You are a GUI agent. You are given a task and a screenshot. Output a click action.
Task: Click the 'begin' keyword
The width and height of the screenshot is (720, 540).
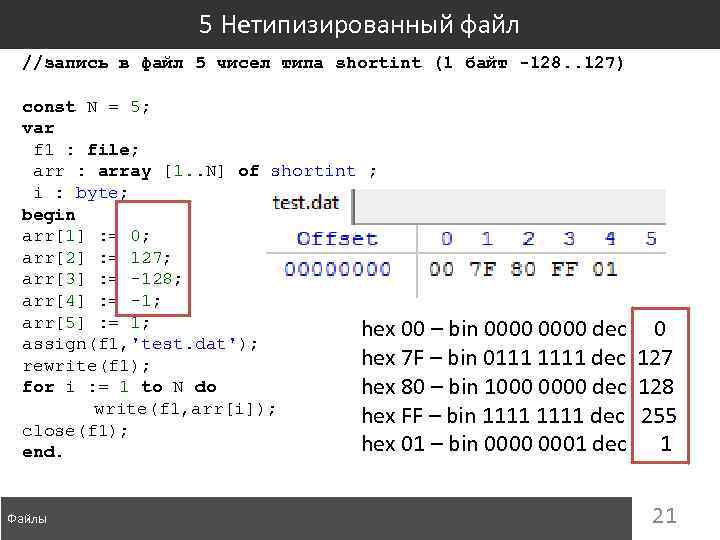[48, 215]
